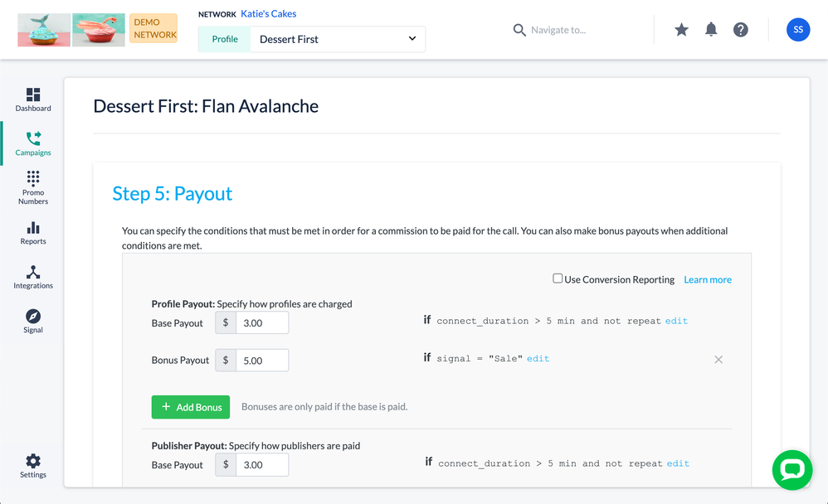Open the SS user avatar menu
Viewport: 828px width, 504px height.
coord(798,30)
